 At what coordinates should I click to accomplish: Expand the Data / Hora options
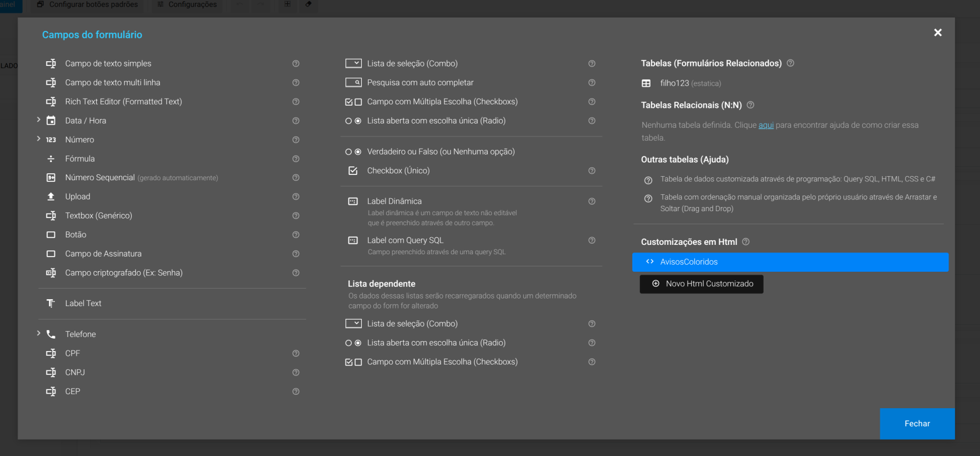coord(38,120)
